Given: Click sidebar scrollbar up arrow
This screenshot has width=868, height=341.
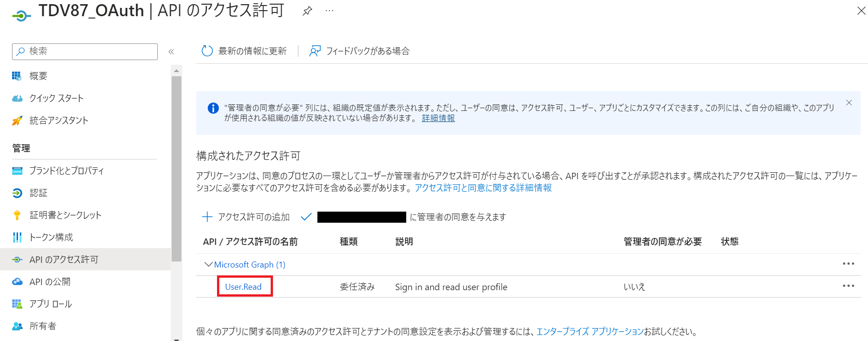Looking at the screenshot, I should click(176, 71).
